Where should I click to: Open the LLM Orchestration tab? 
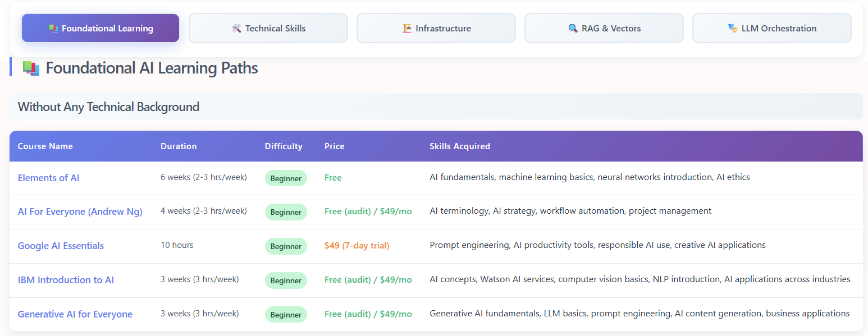(772, 28)
